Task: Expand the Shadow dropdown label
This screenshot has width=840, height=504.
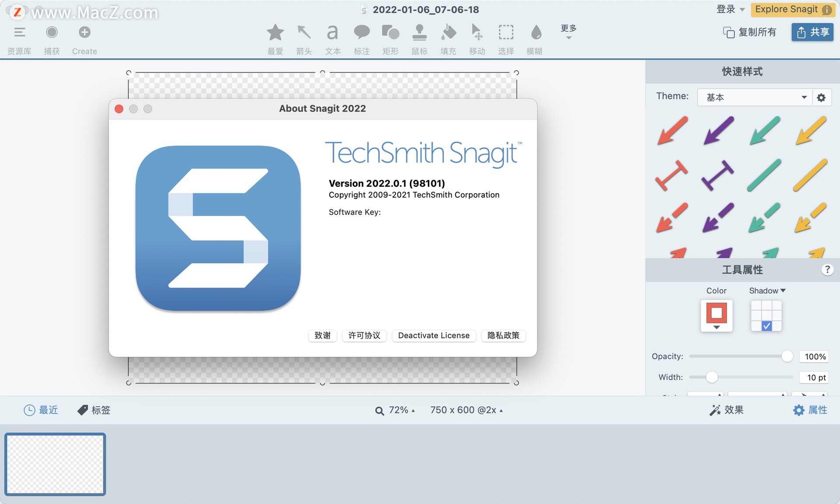Action: 767,290
